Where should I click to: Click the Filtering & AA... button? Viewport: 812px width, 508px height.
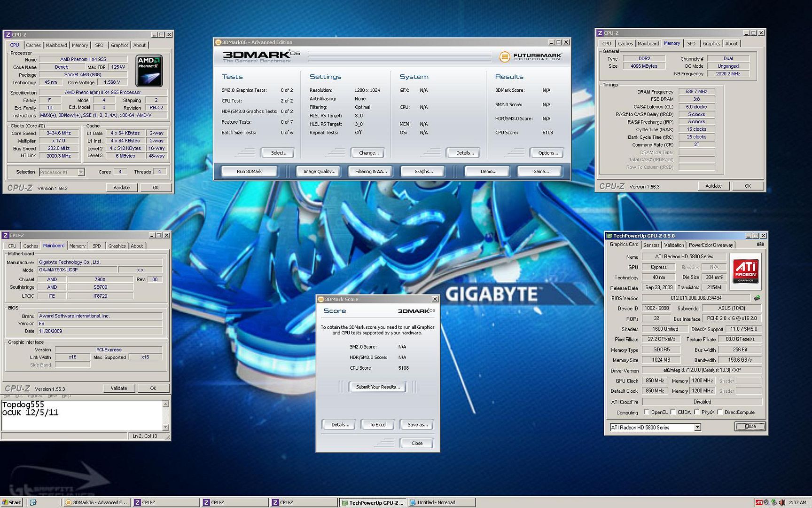pyautogui.click(x=371, y=172)
